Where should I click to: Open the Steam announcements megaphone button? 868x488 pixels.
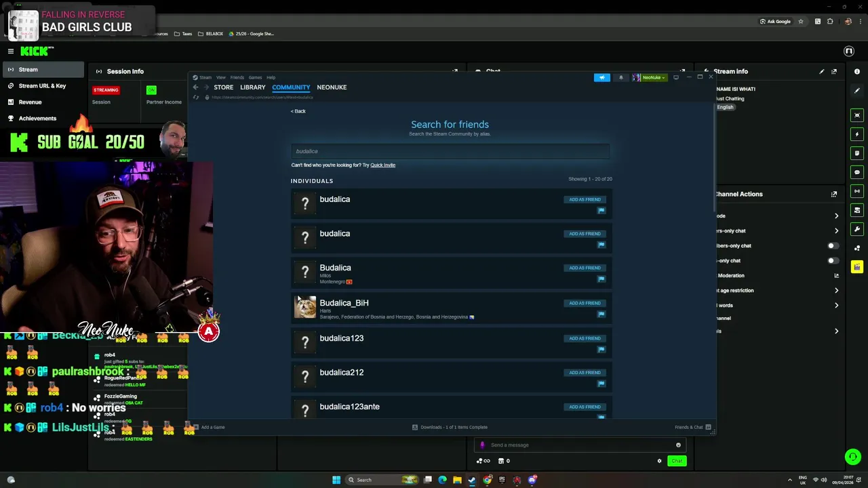[601, 77]
